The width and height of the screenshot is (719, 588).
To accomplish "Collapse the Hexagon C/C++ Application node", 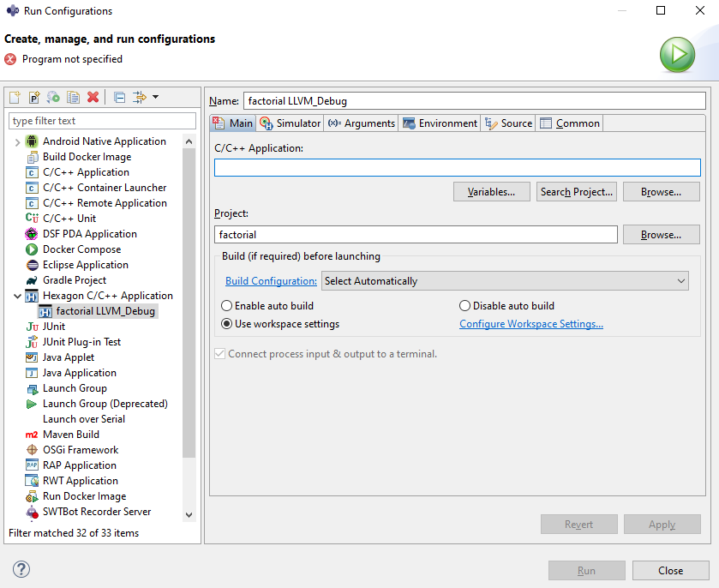I will 17,297.
